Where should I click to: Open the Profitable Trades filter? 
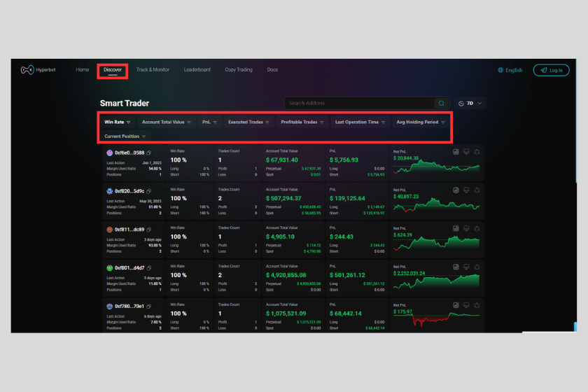click(x=302, y=122)
